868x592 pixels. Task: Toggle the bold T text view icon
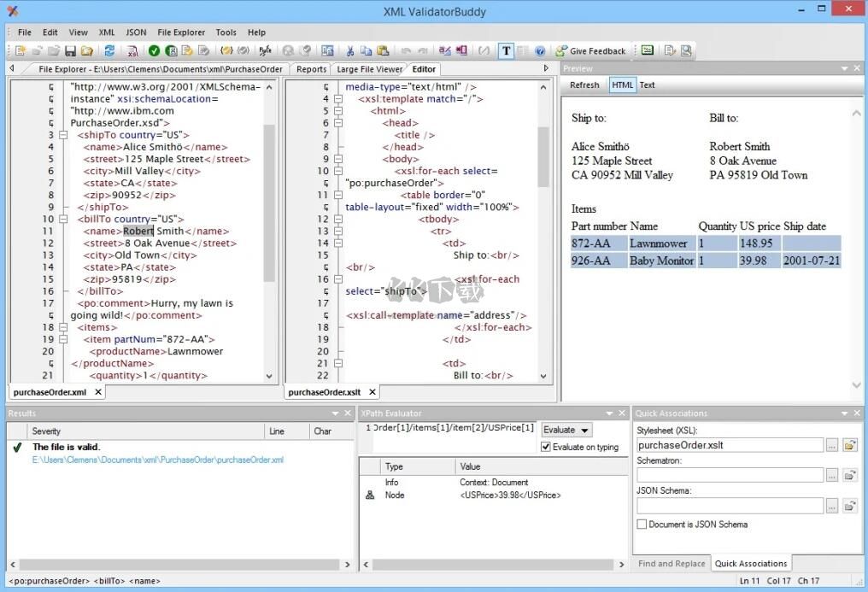[x=506, y=51]
